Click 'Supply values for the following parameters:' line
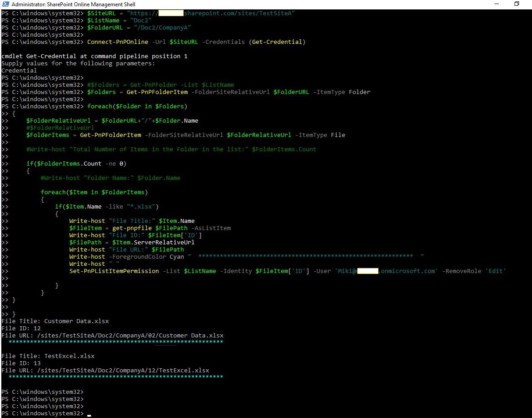The image size is (532, 418). (78, 64)
